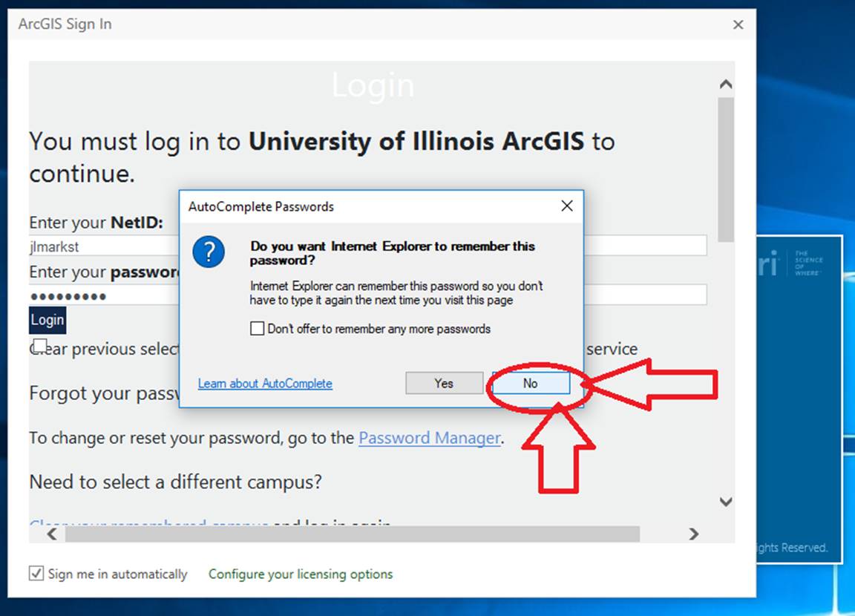Click the scroll down arrow
855x616 pixels.
(726, 502)
